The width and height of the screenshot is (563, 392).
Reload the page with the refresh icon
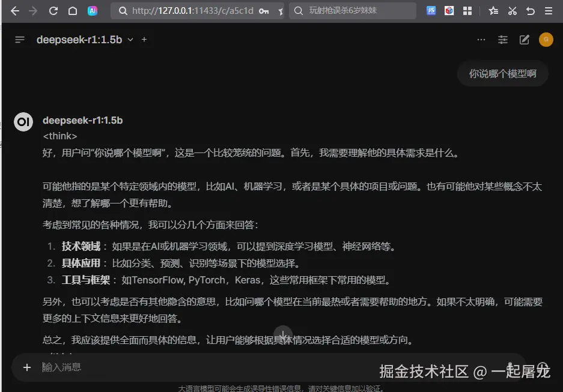point(53,11)
